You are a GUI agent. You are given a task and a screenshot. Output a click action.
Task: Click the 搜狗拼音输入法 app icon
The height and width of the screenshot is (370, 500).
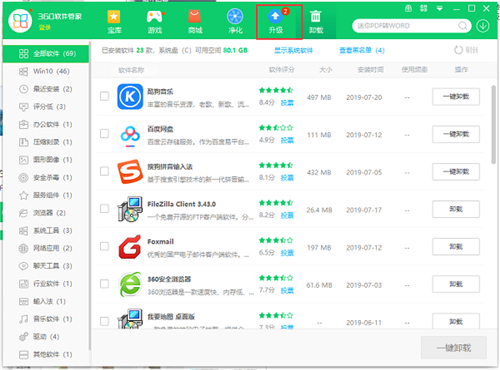130,172
